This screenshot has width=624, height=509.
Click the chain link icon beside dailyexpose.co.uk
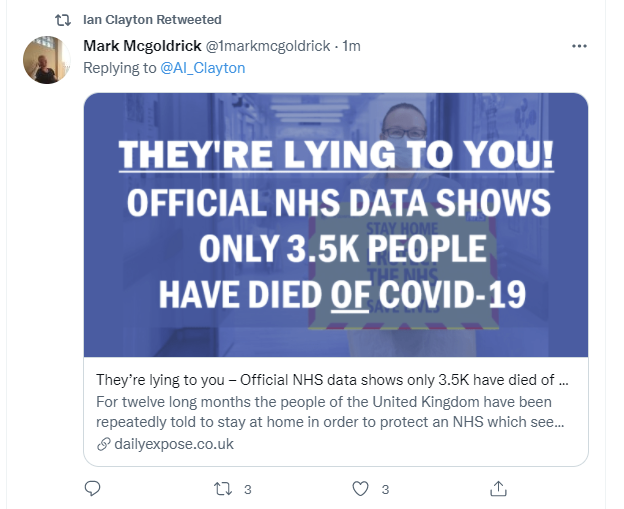[103, 443]
